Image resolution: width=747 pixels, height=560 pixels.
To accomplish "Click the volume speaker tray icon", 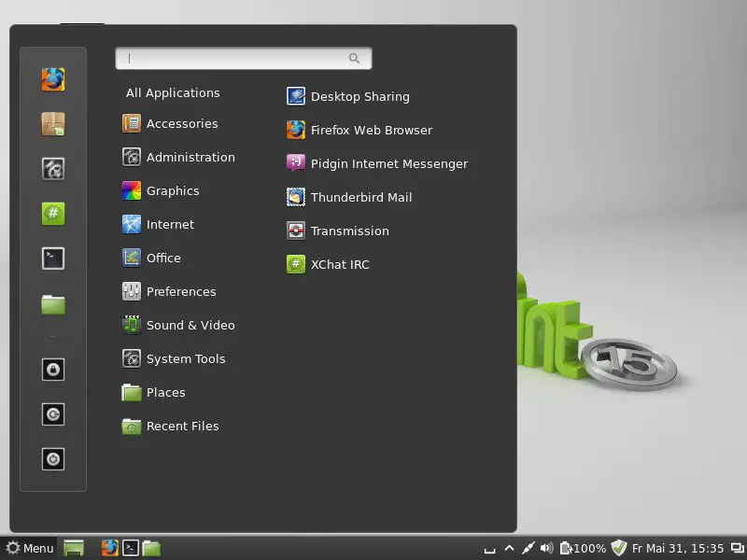I will tap(547, 548).
